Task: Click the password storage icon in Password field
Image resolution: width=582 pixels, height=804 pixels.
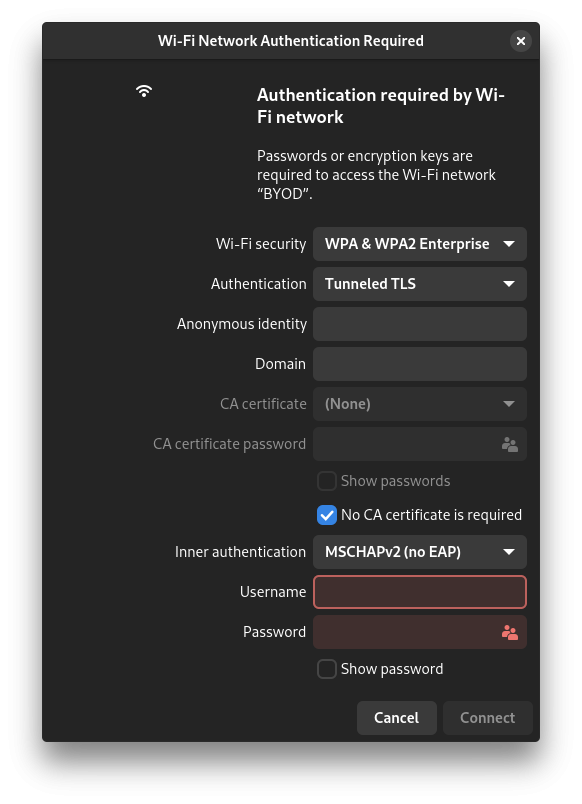Action: coord(510,632)
